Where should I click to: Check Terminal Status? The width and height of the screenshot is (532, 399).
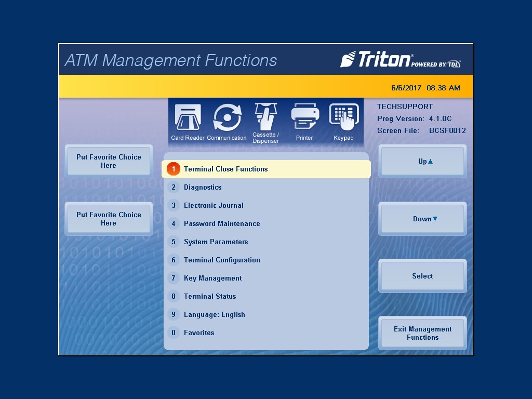[x=210, y=296]
